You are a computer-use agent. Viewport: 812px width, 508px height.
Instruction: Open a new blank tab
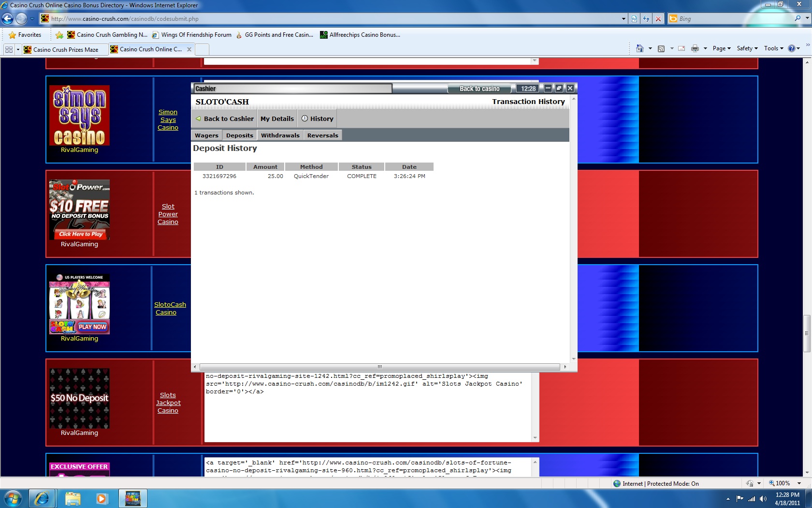pyautogui.click(x=202, y=49)
